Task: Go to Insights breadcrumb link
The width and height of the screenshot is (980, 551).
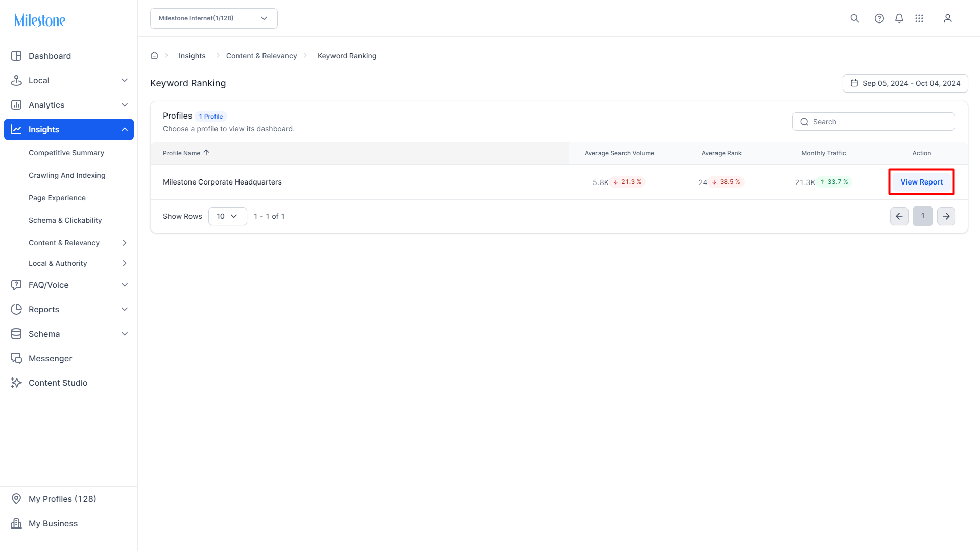Action: pyautogui.click(x=192, y=56)
